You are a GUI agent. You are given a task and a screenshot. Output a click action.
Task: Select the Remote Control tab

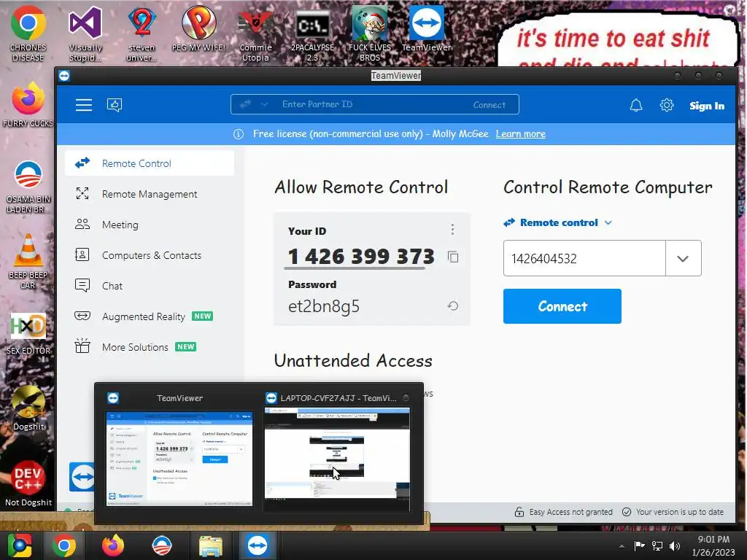150,163
